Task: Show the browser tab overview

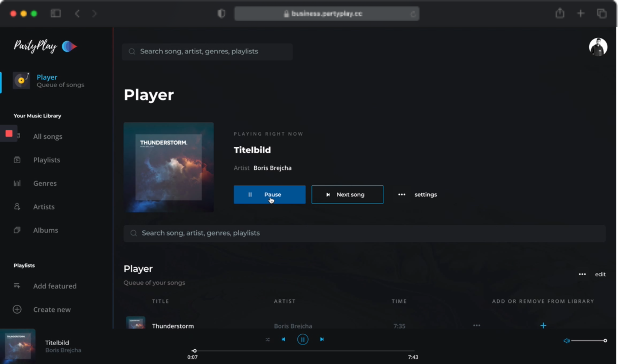Action: click(602, 13)
